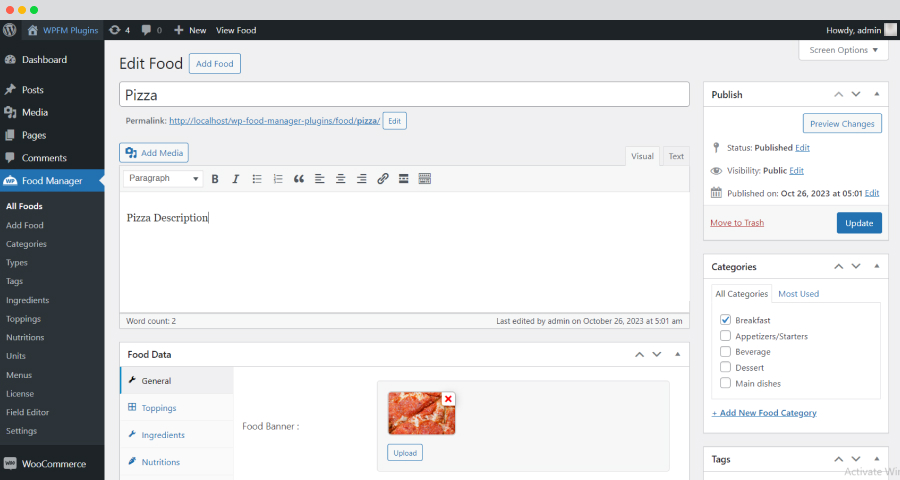Move the Categories panel down
This screenshot has width=900, height=480.
(856, 266)
